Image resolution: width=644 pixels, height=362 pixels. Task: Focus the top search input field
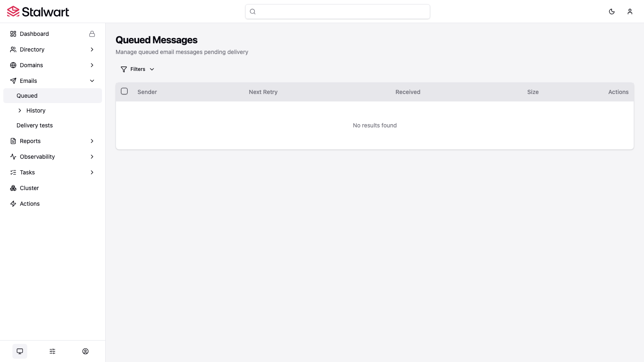coord(338,12)
